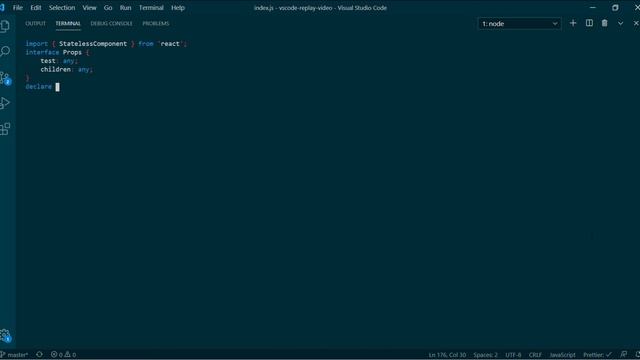The width and height of the screenshot is (640, 360).
Task: Open the feedback icon in status bar
Action: [624, 355]
